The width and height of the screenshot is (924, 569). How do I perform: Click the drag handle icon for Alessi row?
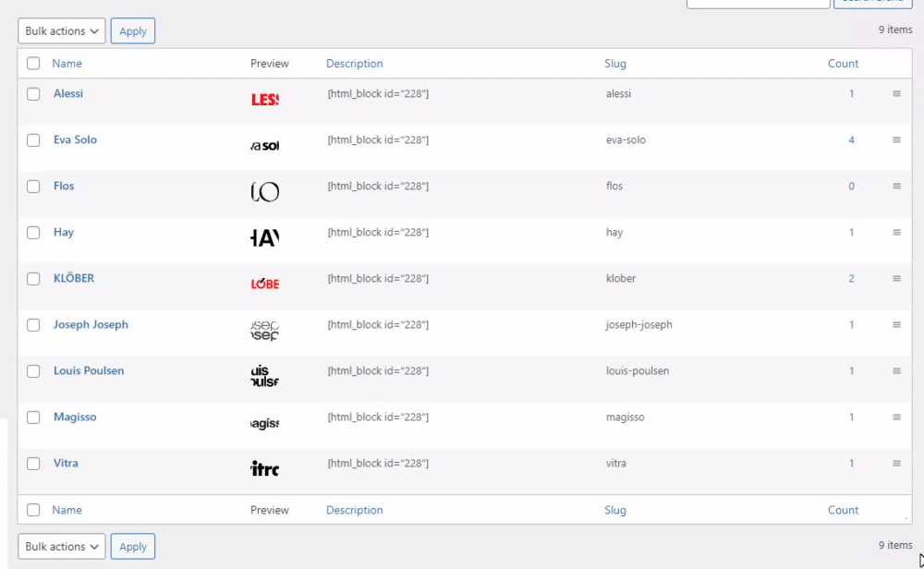pos(896,93)
